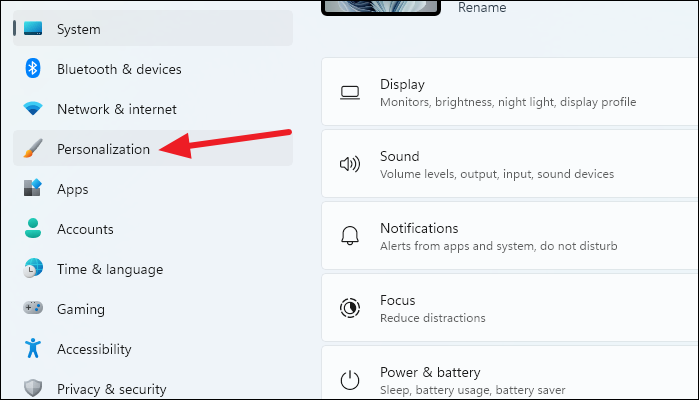Click the Accounts person icon

click(33, 228)
